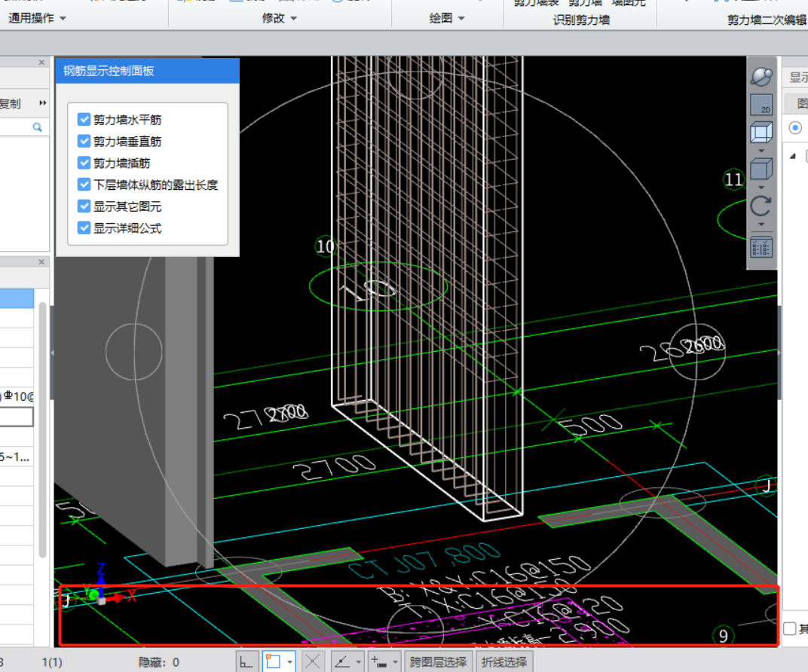Select the radio button in right panel
The width and height of the screenshot is (808, 672).
[x=795, y=127]
